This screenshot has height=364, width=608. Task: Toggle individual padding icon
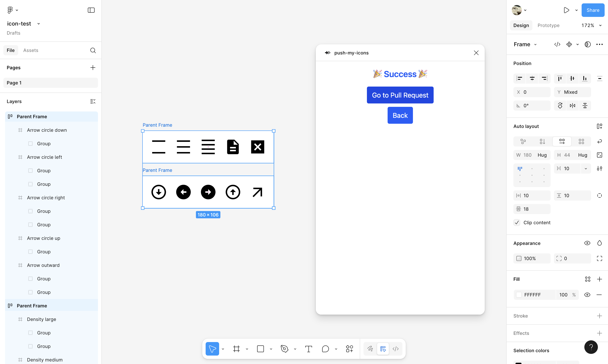tap(599, 196)
